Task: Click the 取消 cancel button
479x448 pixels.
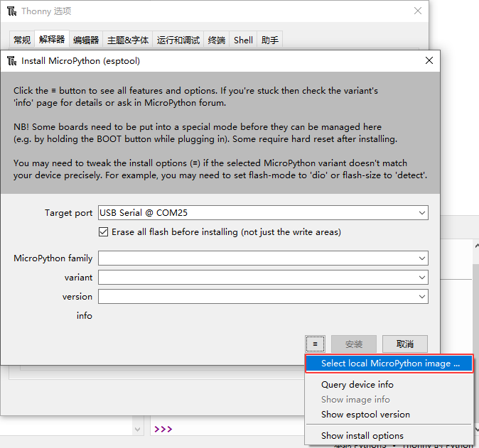Action: pyautogui.click(x=405, y=344)
